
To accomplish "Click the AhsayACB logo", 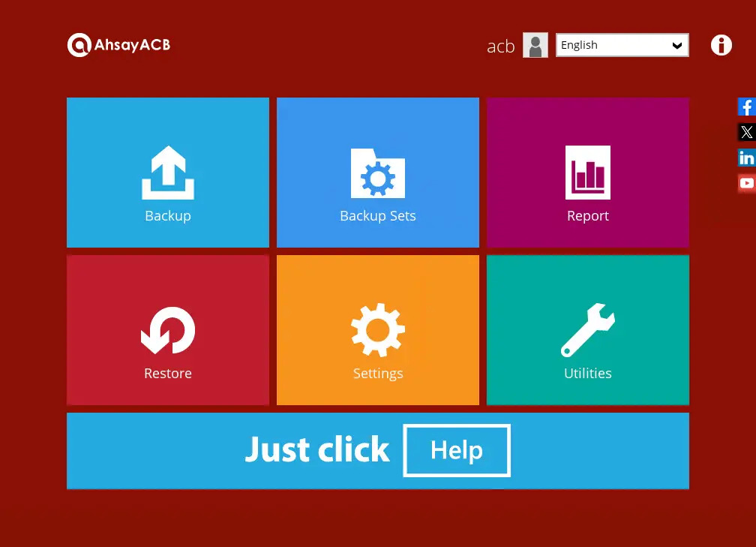I will click(119, 45).
